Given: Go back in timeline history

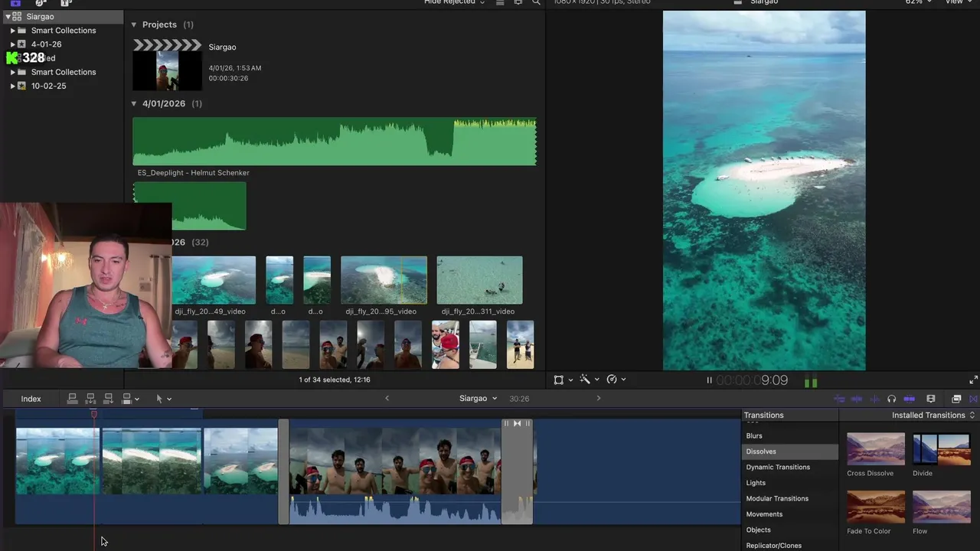Looking at the screenshot, I should [x=387, y=398].
